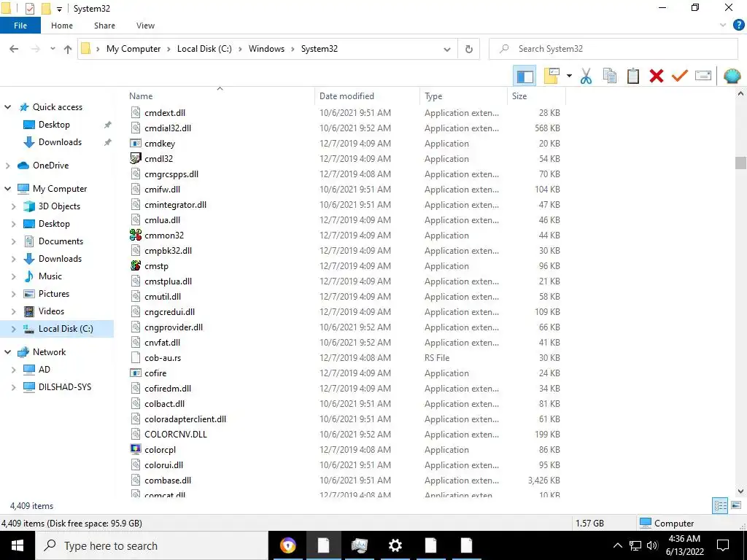Click the Rename toolbar icon
This screenshot has height=560, width=747.
tap(703, 76)
